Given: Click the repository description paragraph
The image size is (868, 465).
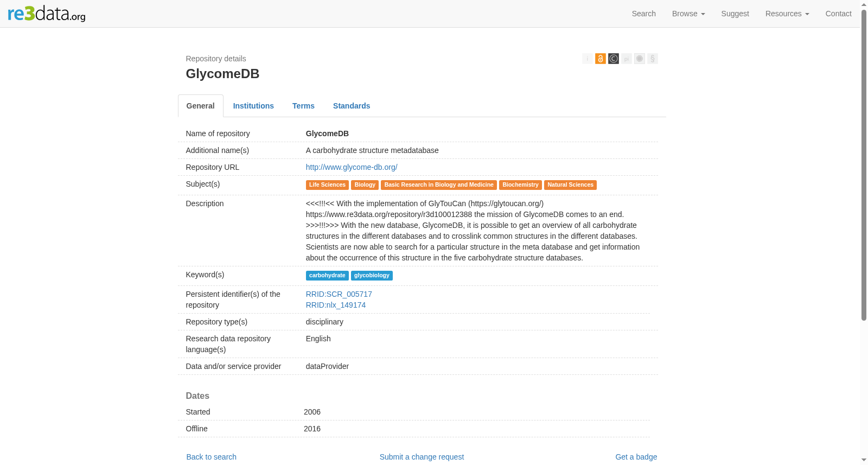Looking at the screenshot, I should click(x=473, y=231).
